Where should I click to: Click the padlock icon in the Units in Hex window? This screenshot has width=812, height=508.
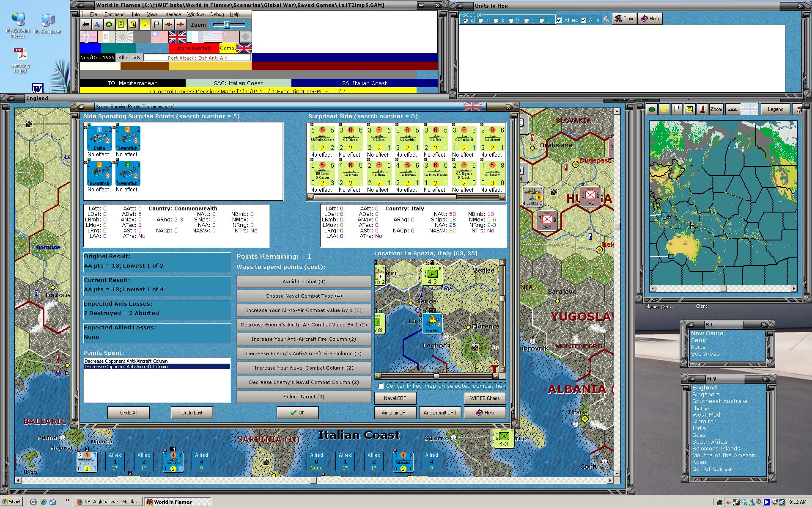click(x=606, y=19)
